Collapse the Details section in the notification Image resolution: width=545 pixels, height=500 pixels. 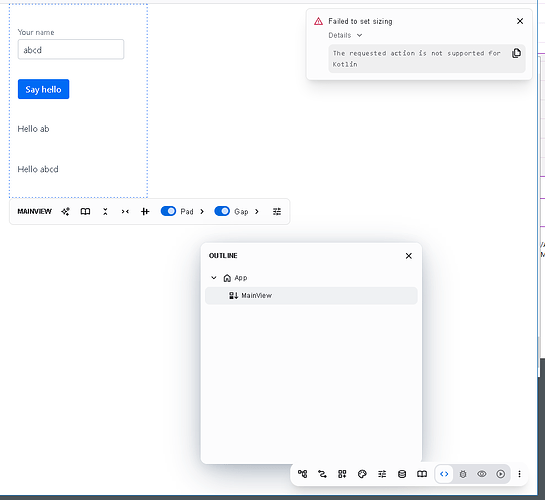click(x=345, y=35)
